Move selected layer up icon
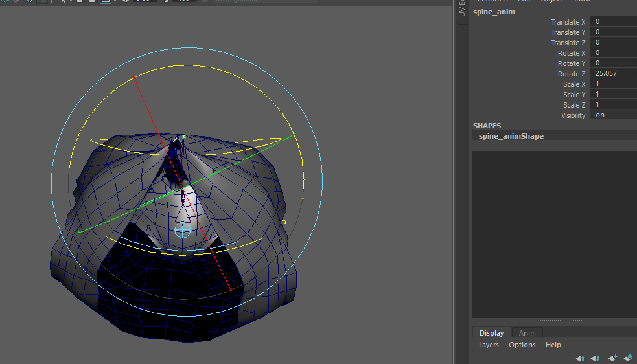 click(x=580, y=358)
